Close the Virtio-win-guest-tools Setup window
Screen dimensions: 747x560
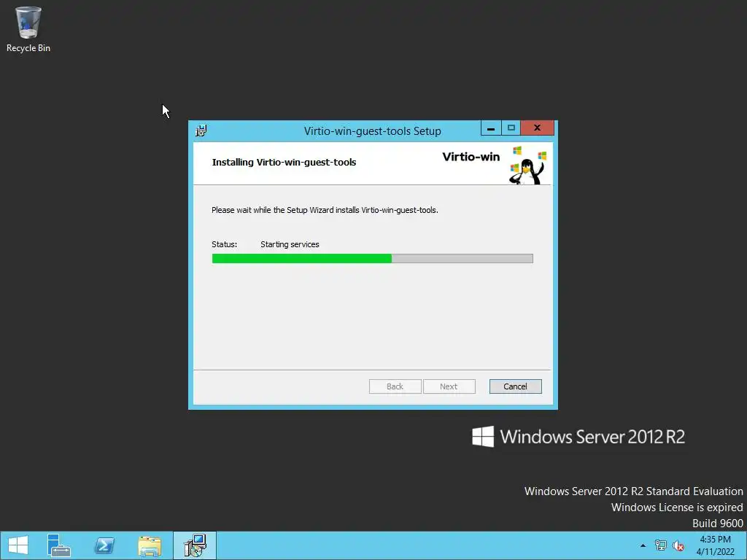[x=537, y=128]
